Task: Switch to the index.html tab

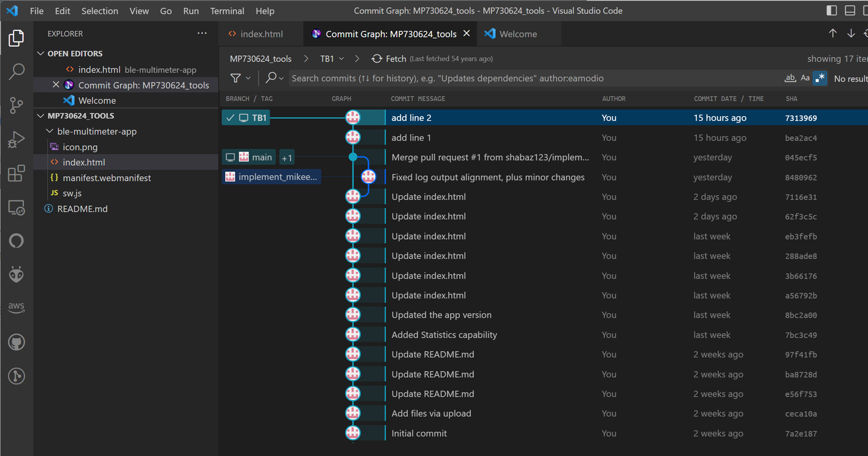Action: pos(261,34)
